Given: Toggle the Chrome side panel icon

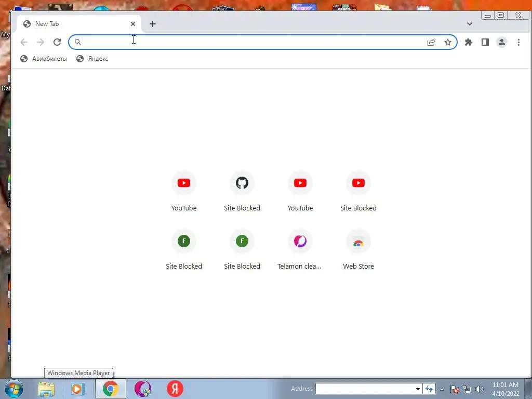Looking at the screenshot, I should [x=485, y=42].
